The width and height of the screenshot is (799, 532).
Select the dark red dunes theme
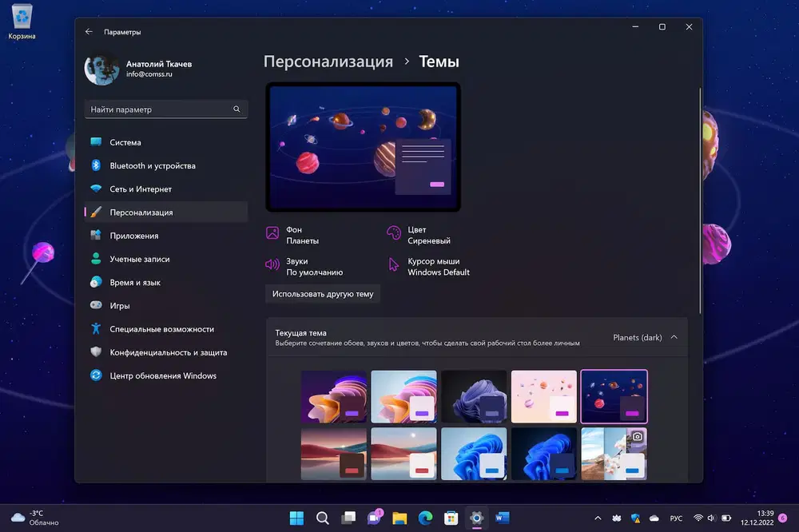pyautogui.click(x=334, y=454)
